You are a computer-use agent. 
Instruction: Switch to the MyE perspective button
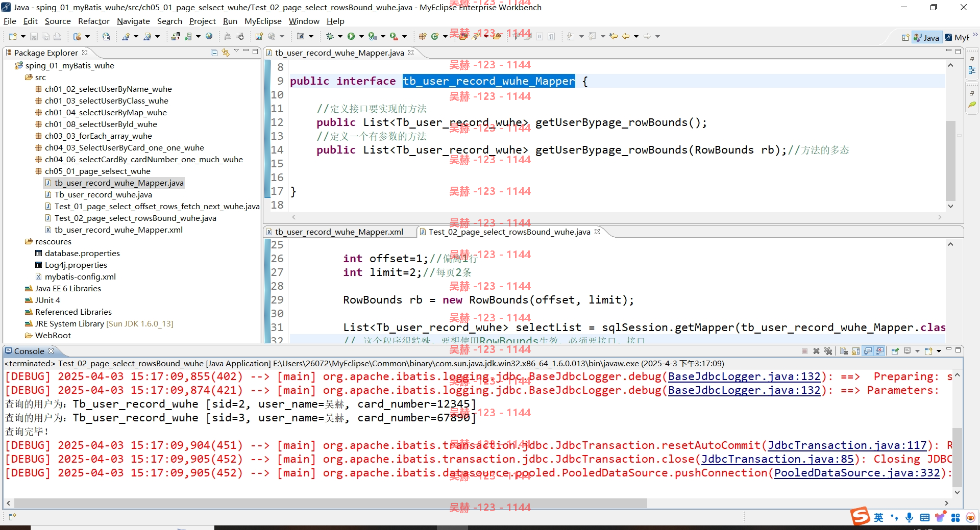pos(957,37)
